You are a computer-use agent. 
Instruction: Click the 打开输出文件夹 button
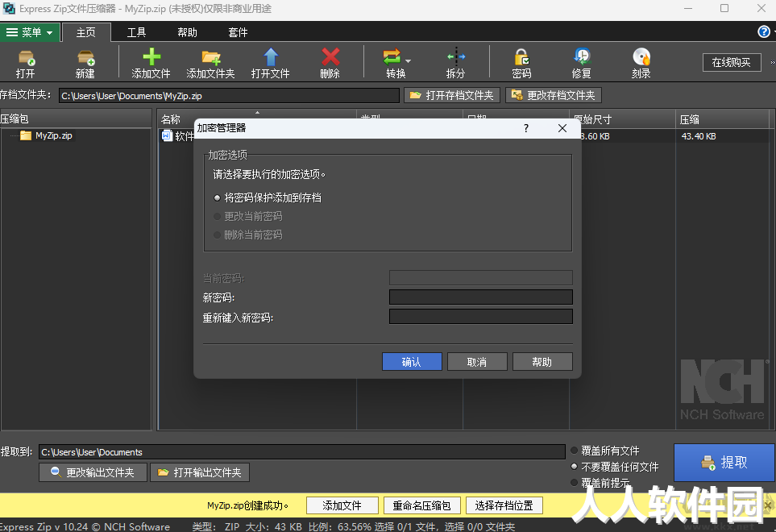(x=200, y=472)
